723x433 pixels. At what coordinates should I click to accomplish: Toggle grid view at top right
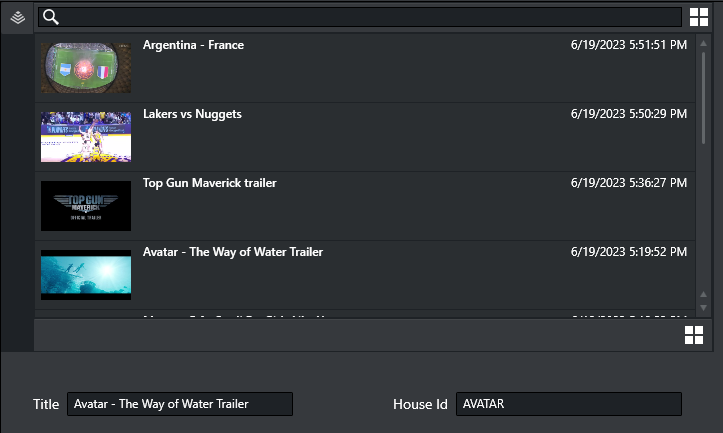(699, 17)
